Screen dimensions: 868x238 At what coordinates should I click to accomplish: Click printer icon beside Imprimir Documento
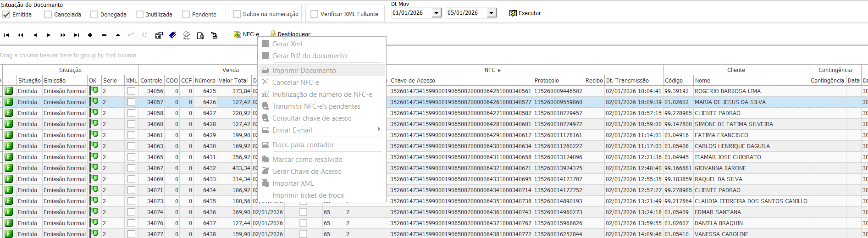[x=265, y=70]
